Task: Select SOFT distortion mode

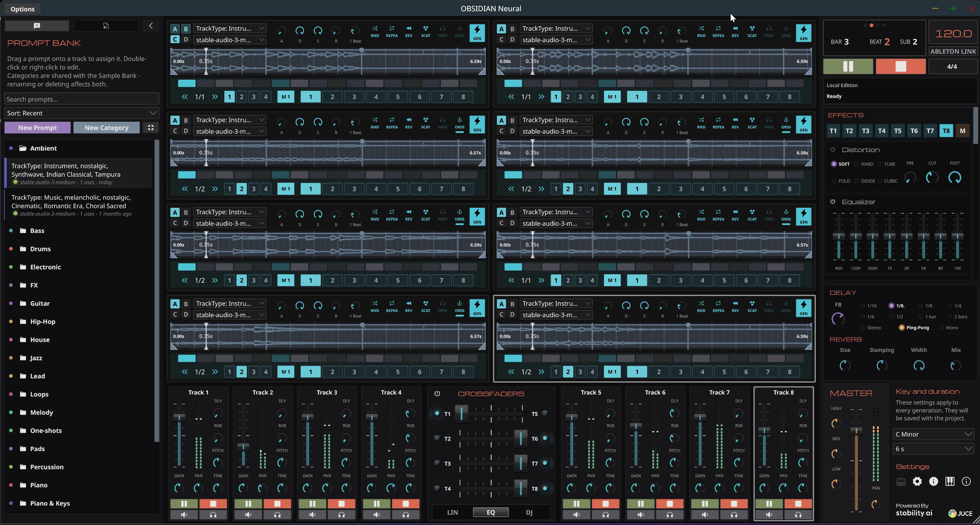Action: click(x=840, y=164)
